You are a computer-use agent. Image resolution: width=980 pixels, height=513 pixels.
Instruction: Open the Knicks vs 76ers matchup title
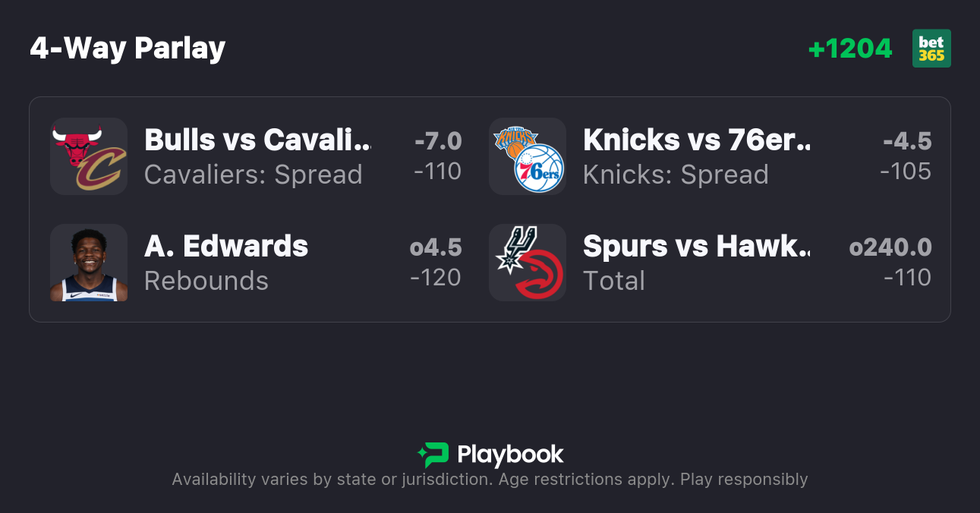point(696,140)
